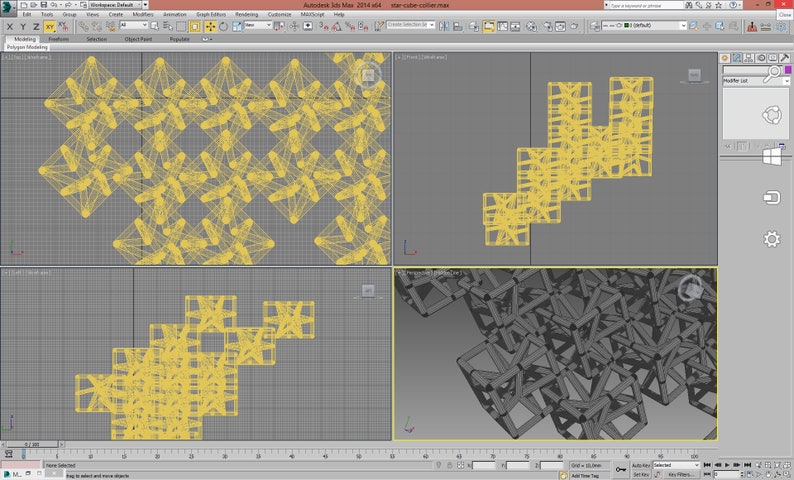Select the Select and Scale tool
This screenshot has height=480, width=794.
click(x=236, y=26)
